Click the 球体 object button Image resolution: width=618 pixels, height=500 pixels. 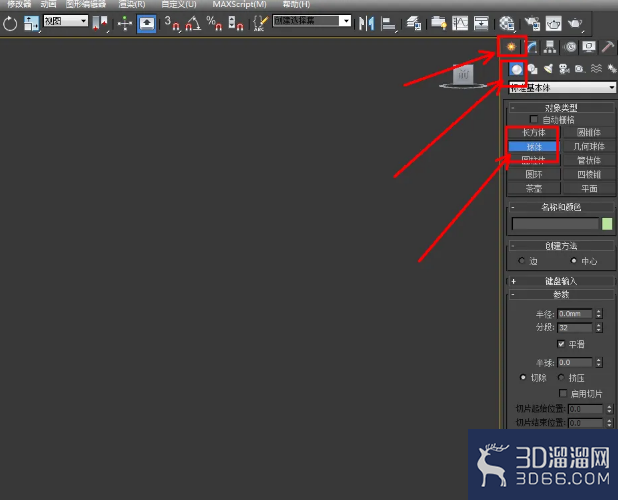(534, 147)
